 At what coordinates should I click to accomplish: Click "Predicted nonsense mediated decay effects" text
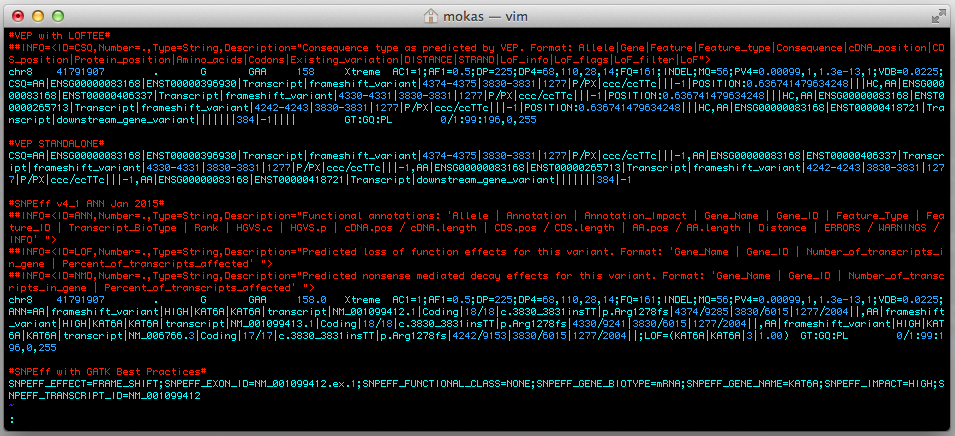pyautogui.click(x=425, y=275)
